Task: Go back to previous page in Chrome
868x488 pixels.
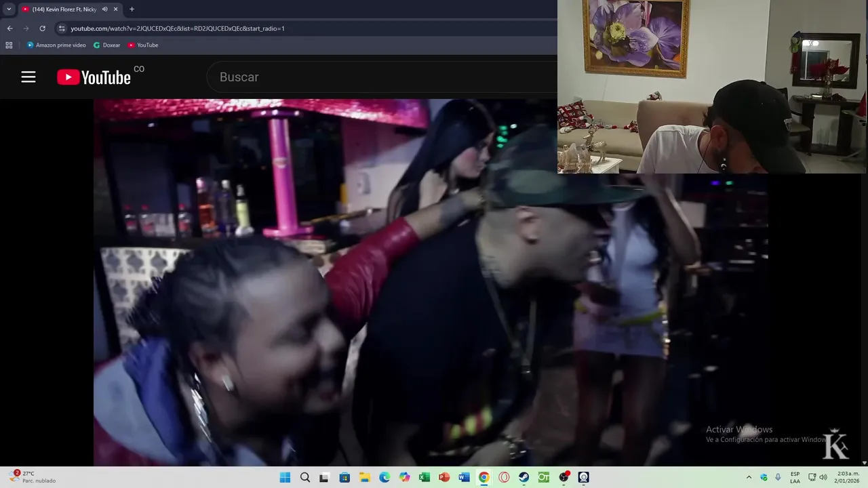Action: point(9,28)
